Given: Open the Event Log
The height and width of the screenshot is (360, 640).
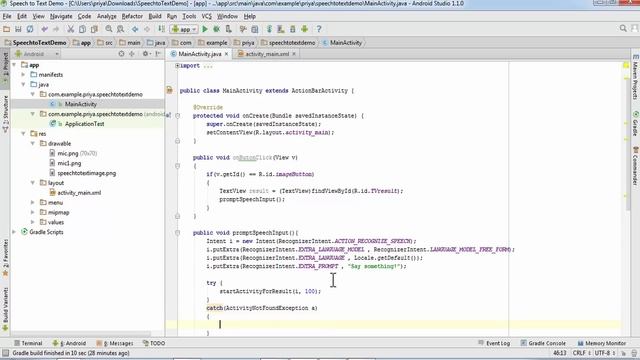Looking at the screenshot, I should tap(494, 343).
